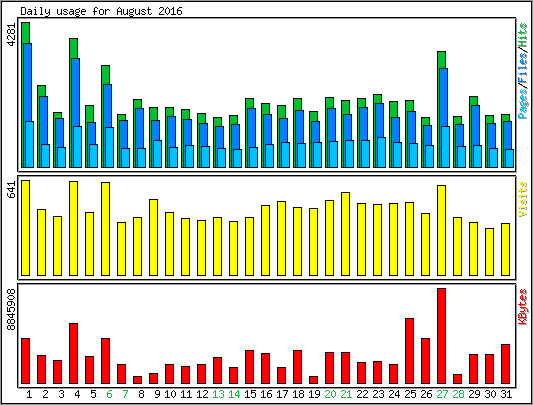The width and height of the screenshot is (533, 405).
Task: Click the tallest red KBytes bar for day 27
Action: [442, 336]
